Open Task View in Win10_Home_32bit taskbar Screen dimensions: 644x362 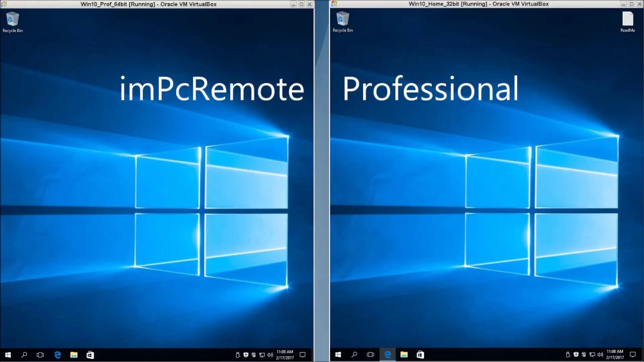tap(370, 355)
